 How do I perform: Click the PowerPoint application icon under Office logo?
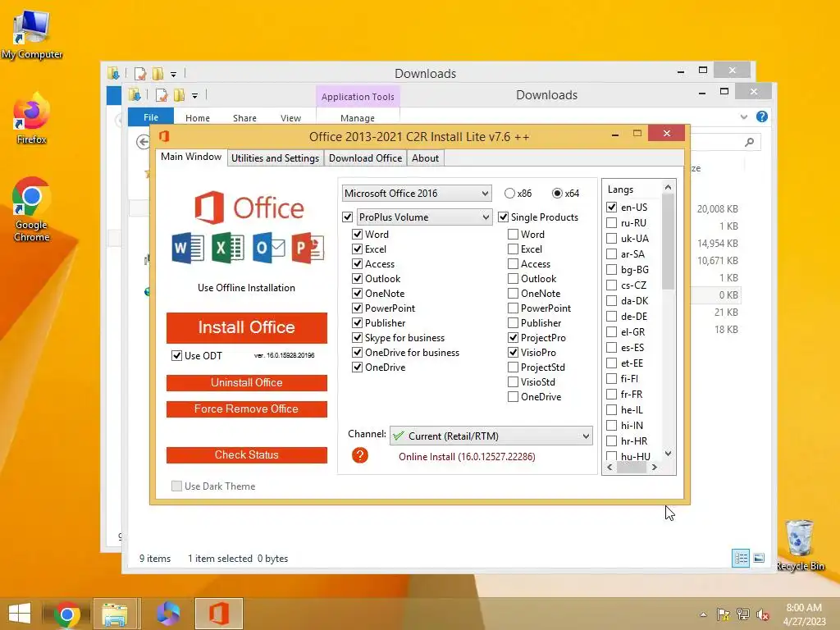(308, 248)
